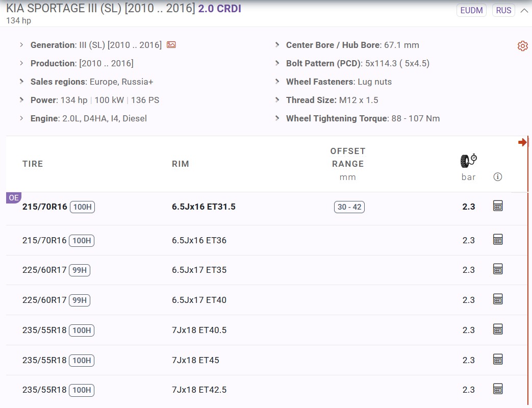Open the info icon in the table header
The width and height of the screenshot is (532, 408).
coord(497,176)
